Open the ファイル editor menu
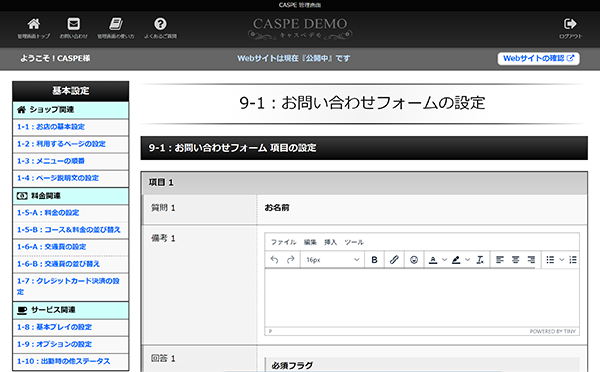Viewport: 600px width, 372px height. point(284,242)
